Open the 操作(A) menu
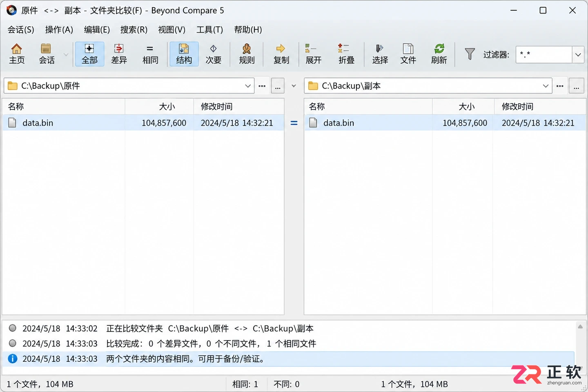This screenshot has height=392, width=588. click(x=59, y=29)
